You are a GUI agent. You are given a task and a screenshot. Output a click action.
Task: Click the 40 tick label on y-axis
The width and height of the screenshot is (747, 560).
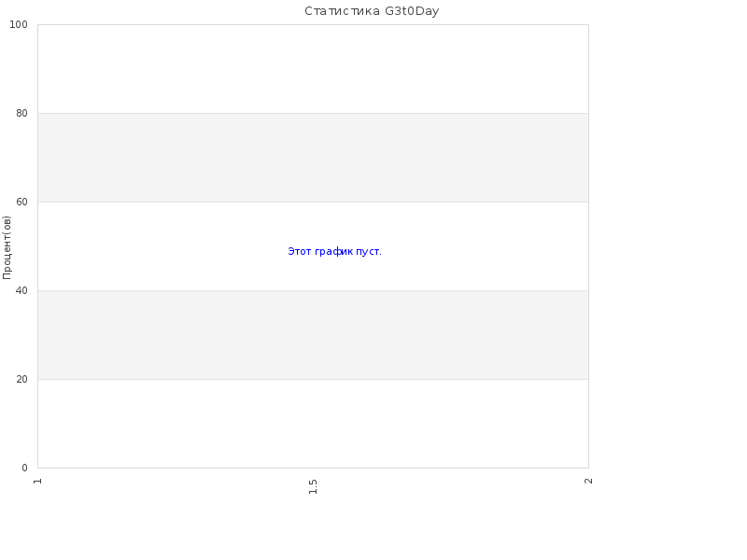coord(21,290)
